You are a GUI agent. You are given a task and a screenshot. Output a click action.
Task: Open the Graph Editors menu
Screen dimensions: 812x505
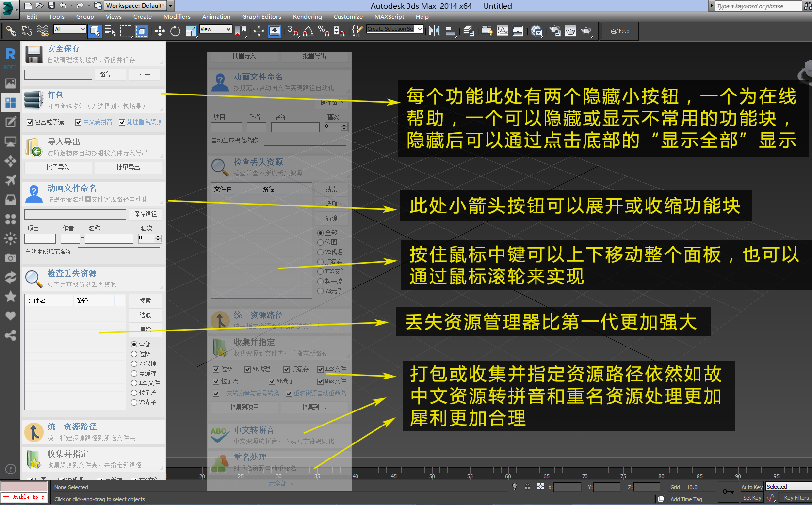click(261, 17)
